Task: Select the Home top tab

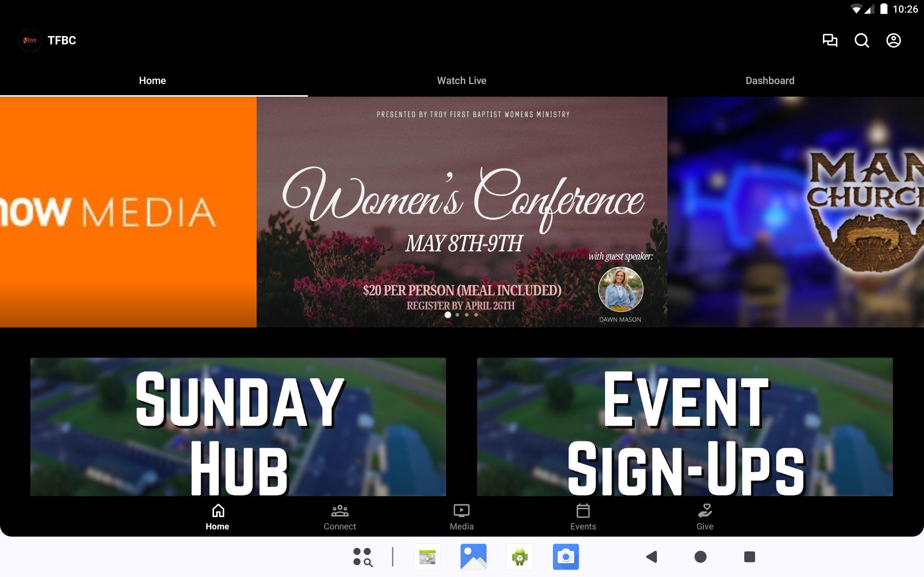Action: (152, 80)
